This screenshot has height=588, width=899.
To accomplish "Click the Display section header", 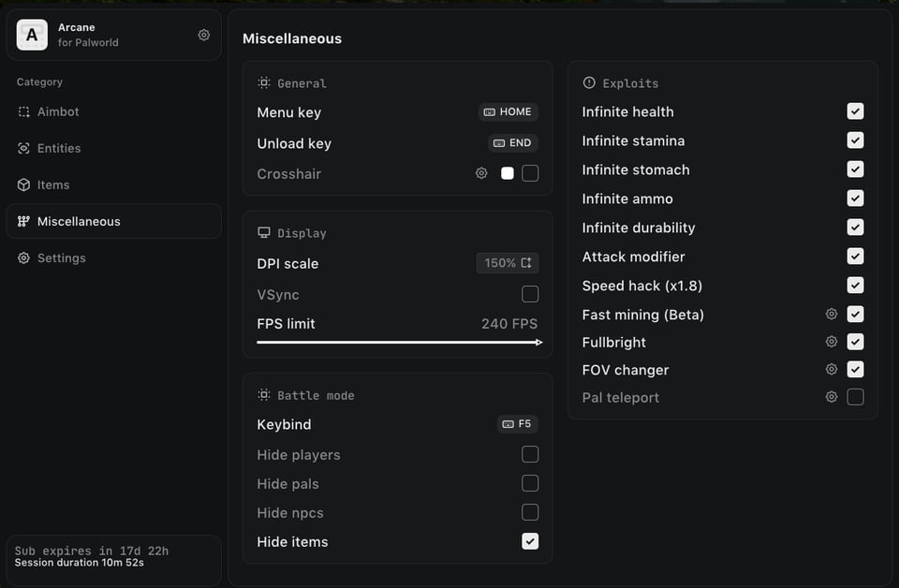I will [292, 233].
